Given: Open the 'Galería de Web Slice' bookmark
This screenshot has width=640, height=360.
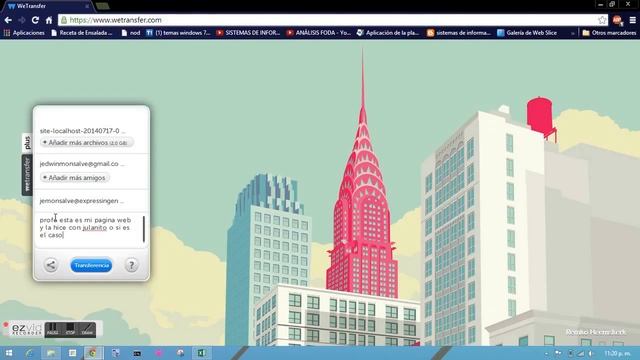Looking at the screenshot, I should click(x=527, y=33).
